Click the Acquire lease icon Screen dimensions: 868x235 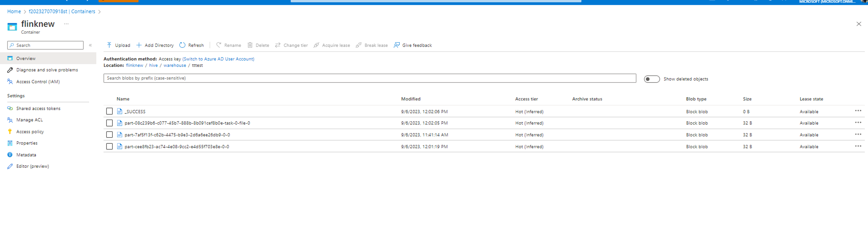click(x=316, y=45)
